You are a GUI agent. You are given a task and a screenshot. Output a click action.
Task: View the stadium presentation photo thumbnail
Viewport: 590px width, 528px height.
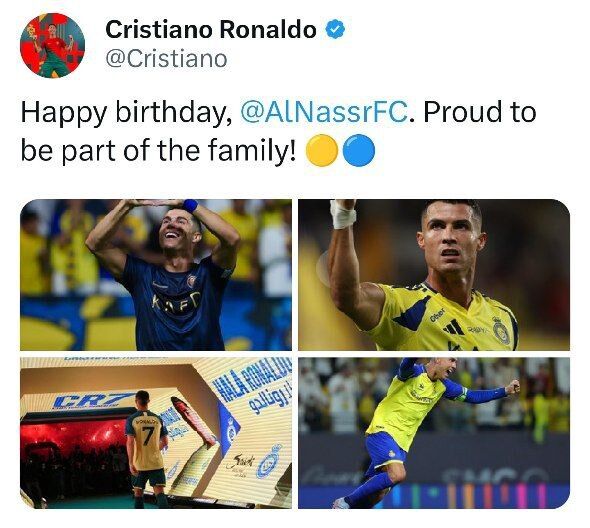(x=156, y=433)
